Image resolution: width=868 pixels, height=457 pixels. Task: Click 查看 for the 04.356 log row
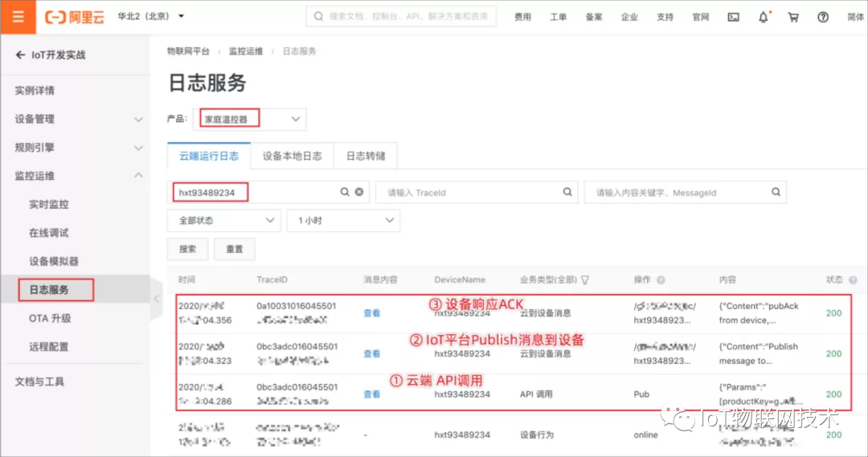(x=372, y=313)
